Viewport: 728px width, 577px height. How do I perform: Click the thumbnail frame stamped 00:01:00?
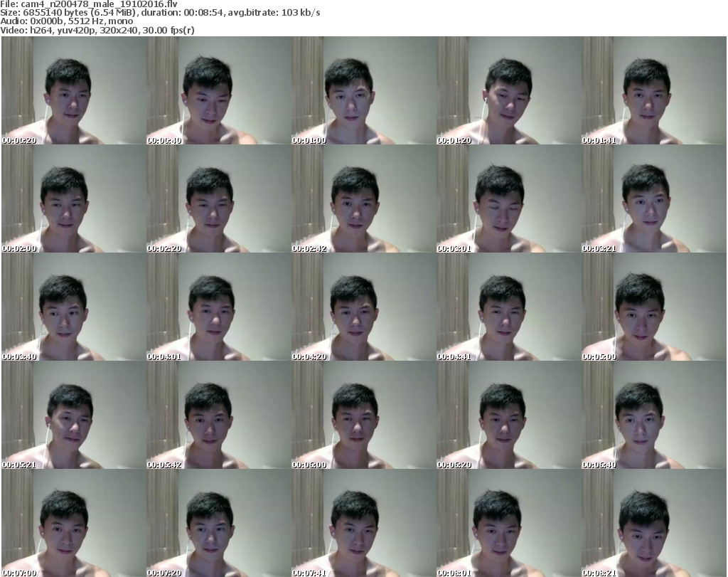363,90
